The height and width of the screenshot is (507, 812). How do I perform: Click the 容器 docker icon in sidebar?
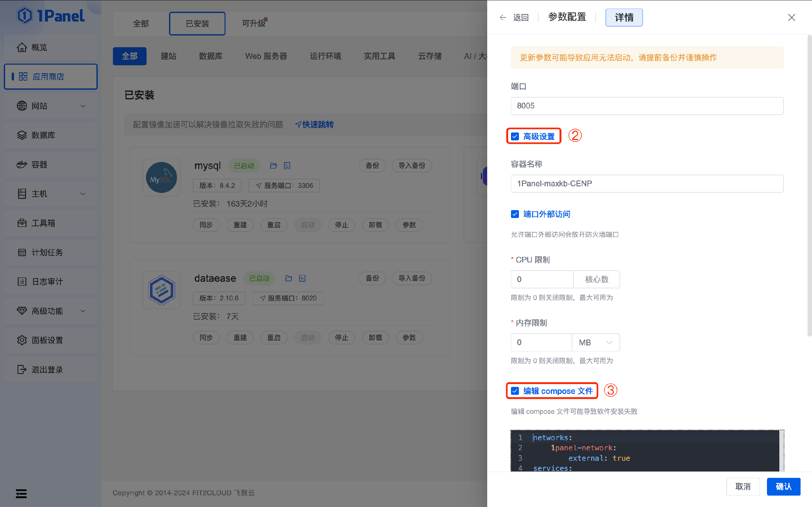point(22,165)
